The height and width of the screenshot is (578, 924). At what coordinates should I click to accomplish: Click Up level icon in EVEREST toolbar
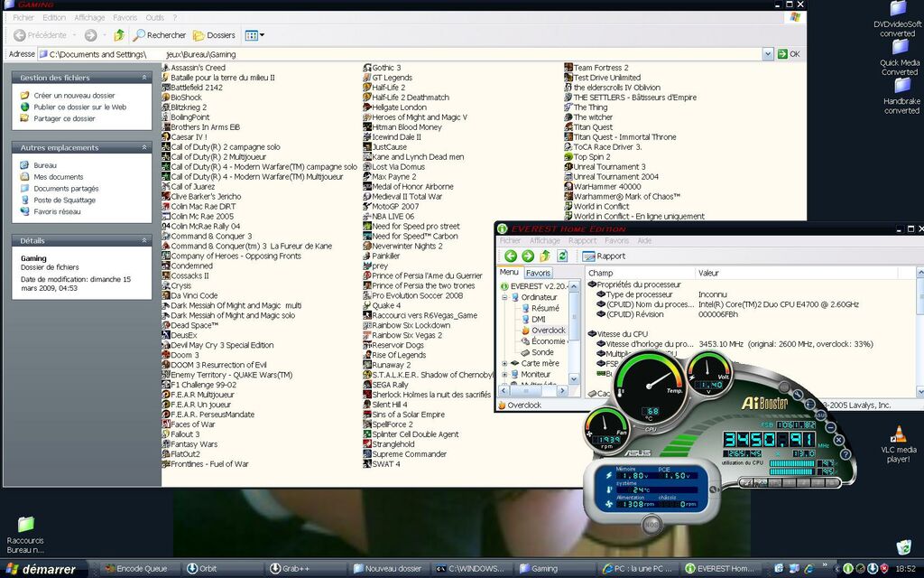point(545,256)
